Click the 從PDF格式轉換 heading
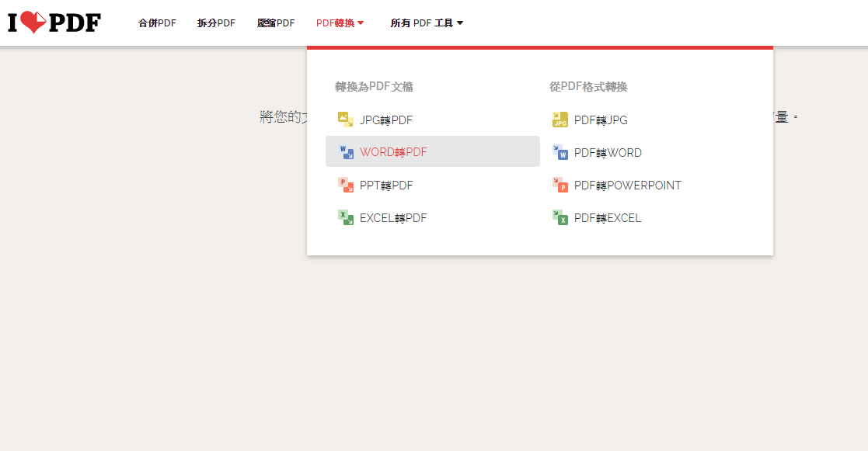The width and height of the screenshot is (868, 451). [588, 87]
